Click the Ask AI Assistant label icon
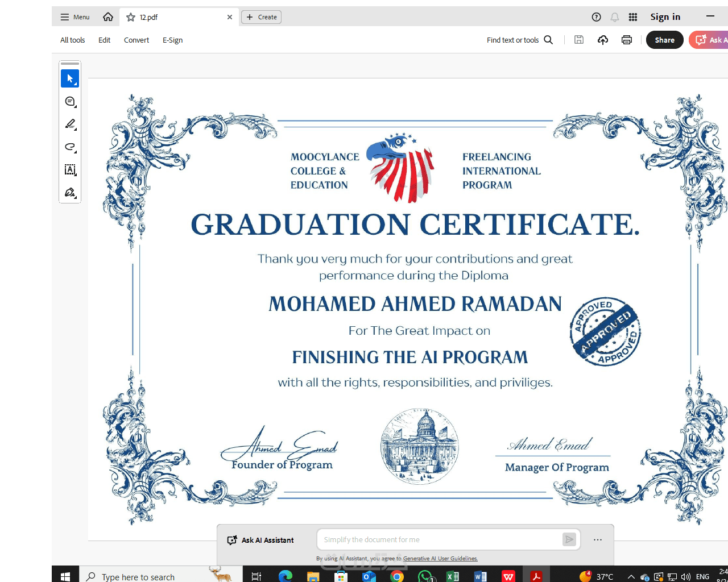The height and width of the screenshot is (582, 728). pos(232,540)
